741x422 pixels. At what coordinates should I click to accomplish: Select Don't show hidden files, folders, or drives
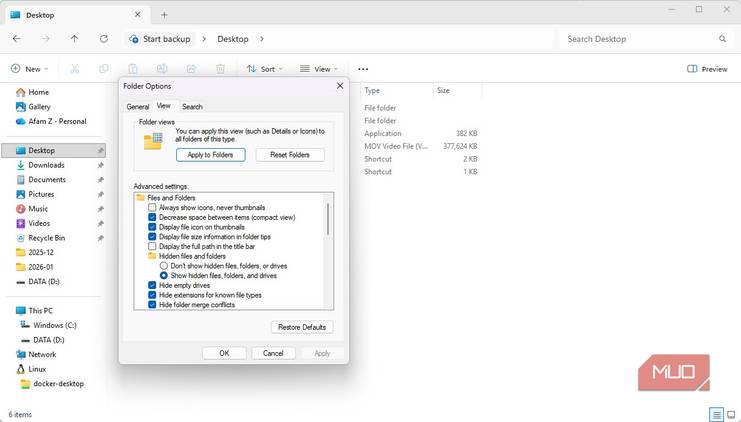tap(164, 266)
